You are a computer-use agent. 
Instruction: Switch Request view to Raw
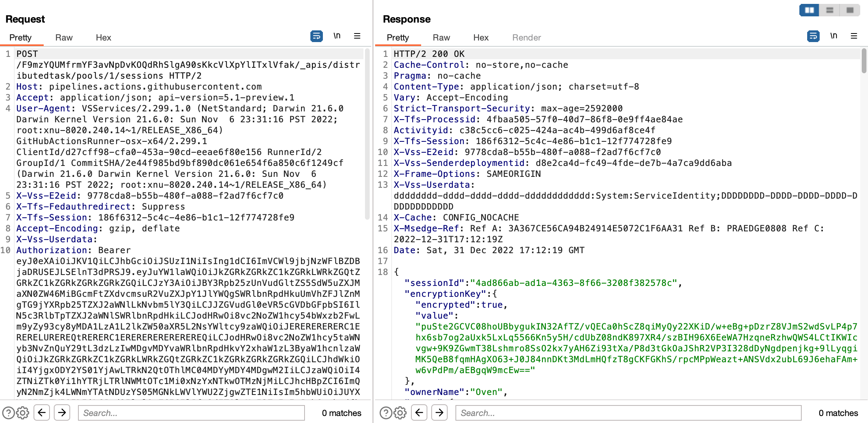click(x=64, y=37)
